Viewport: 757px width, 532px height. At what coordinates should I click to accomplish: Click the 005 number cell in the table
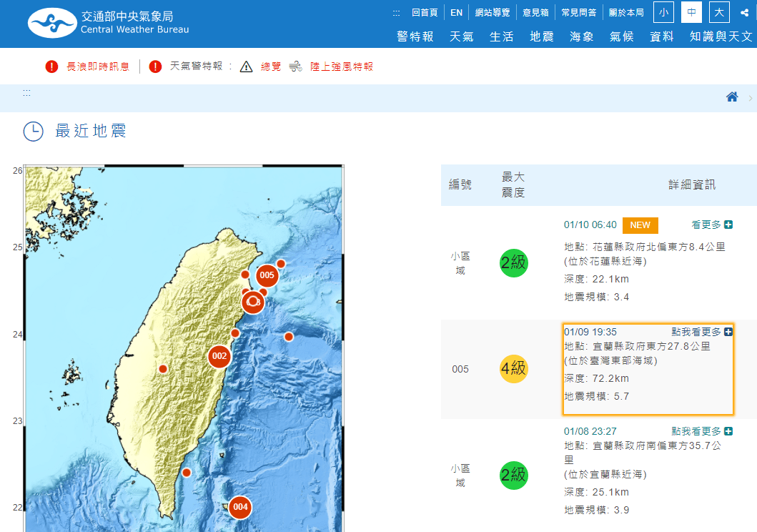pyautogui.click(x=460, y=369)
